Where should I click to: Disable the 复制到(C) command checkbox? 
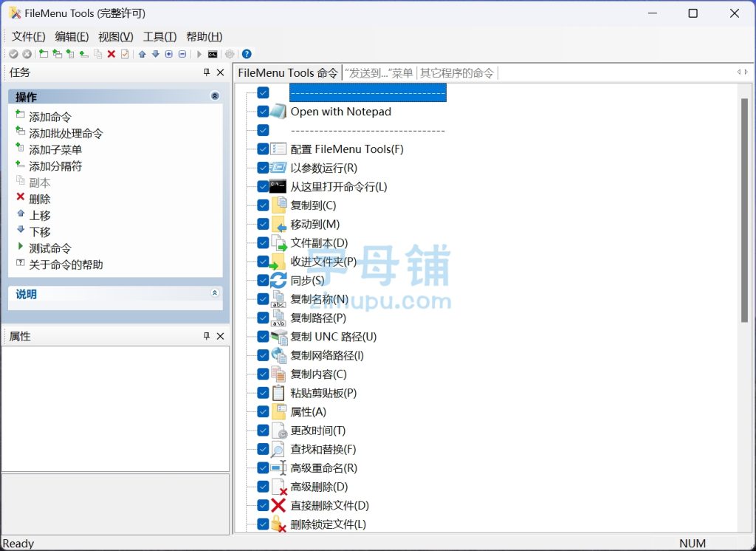(263, 205)
